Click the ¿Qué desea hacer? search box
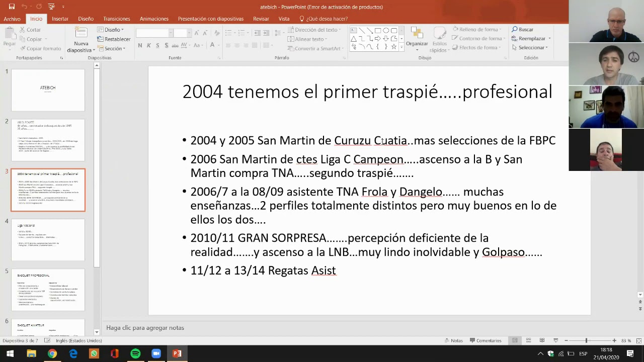The image size is (644, 362). coord(324,19)
